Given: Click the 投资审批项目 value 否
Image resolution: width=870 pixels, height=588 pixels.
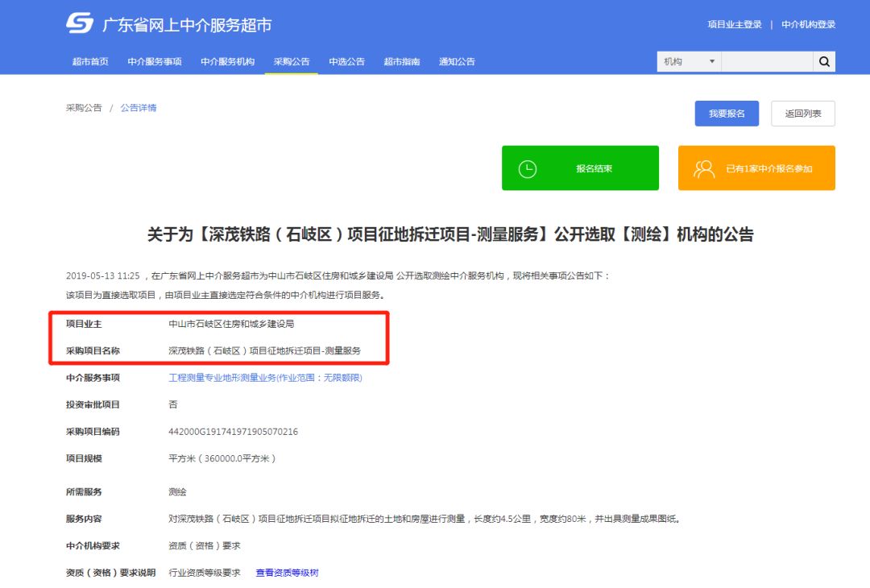Looking at the screenshot, I should click(173, 405).
